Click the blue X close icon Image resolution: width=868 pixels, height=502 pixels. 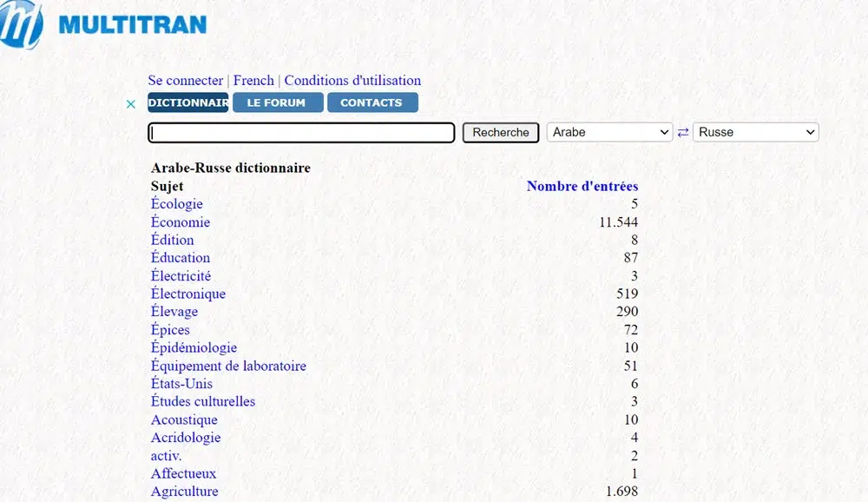click(131, 104)
